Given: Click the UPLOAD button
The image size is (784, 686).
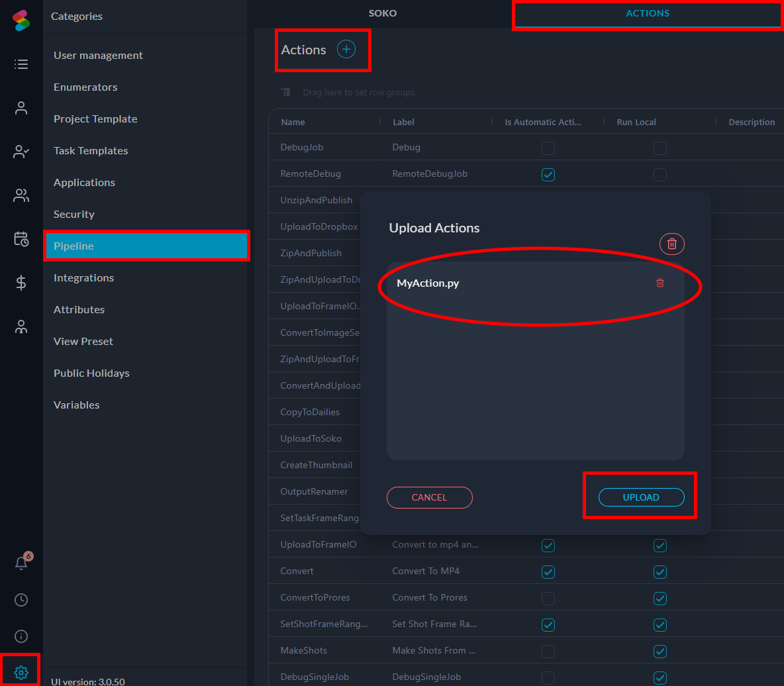Looking at the screenshot, I should point(641,497).
